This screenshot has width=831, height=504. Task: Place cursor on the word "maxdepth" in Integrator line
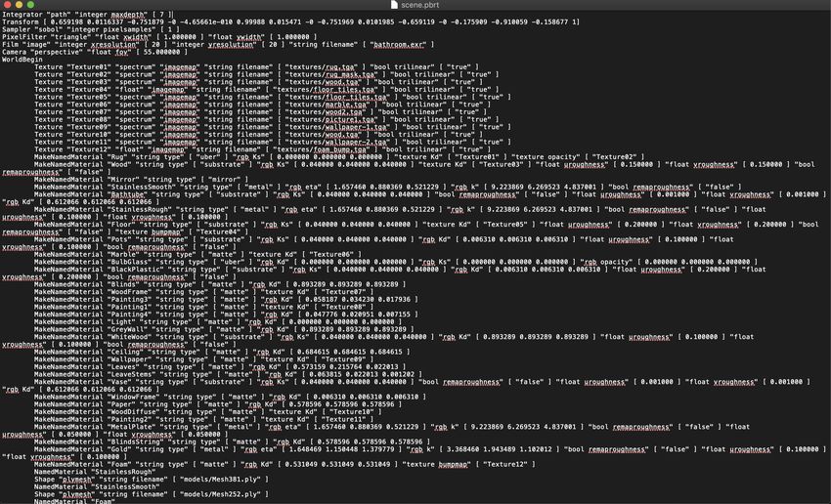coord(129,15)
